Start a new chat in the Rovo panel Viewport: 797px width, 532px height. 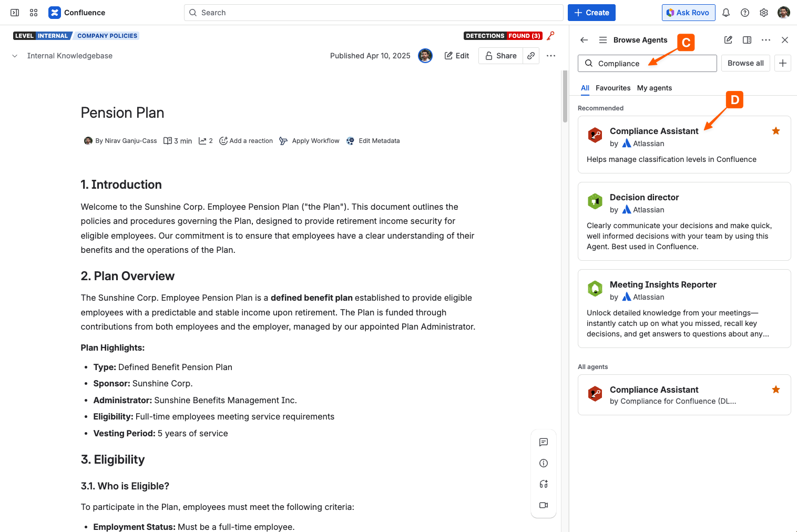(728, 40)
